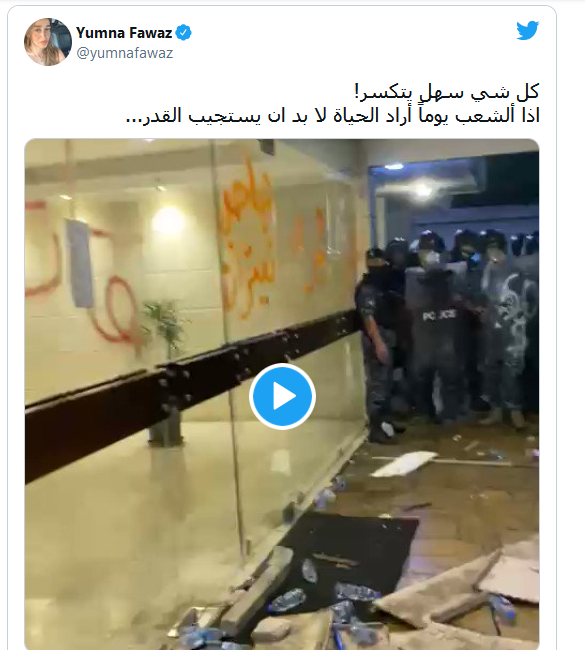
Task: Click the ellipsis ending the tweet text
Action: pos(135,121)
